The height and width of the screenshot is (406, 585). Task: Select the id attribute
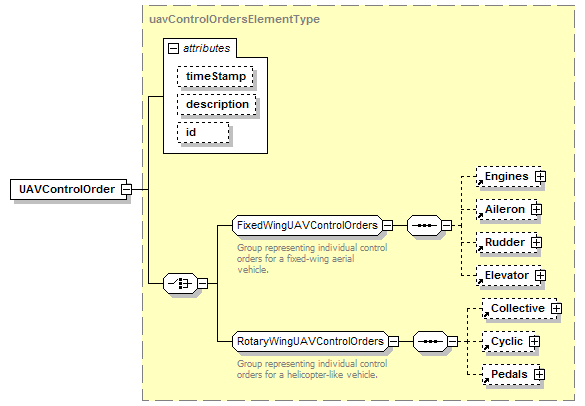pyautogui.click(x=203, y=132)
